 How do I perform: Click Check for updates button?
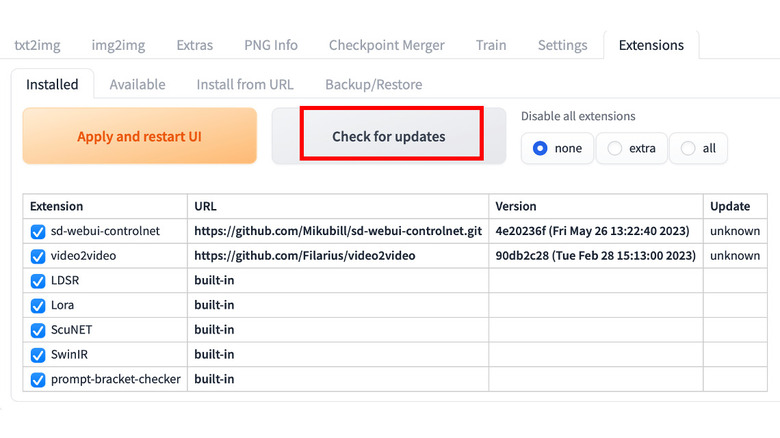[389, 136]
